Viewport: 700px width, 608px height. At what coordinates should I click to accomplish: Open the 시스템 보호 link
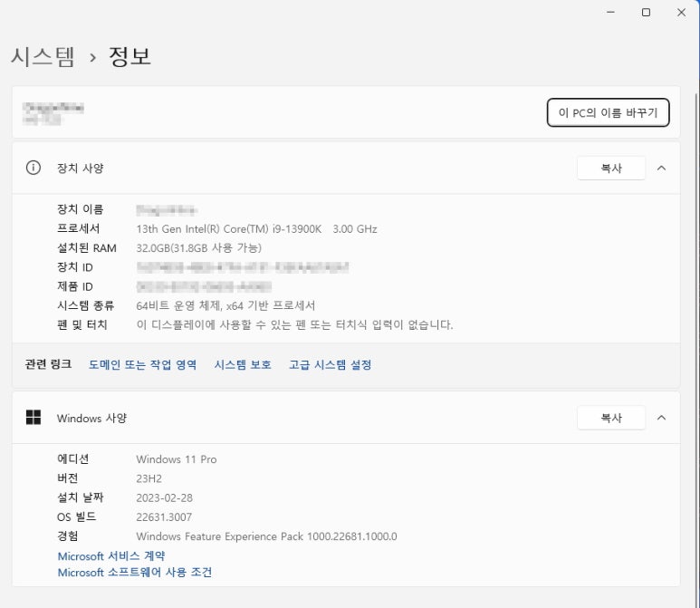coord(243,364)
